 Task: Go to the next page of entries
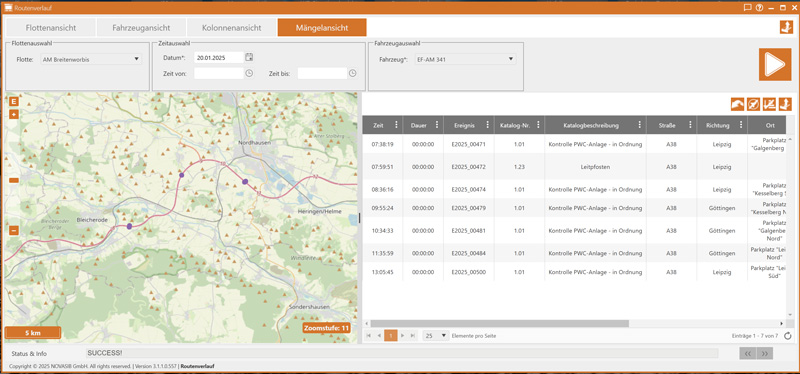[402, 336]
